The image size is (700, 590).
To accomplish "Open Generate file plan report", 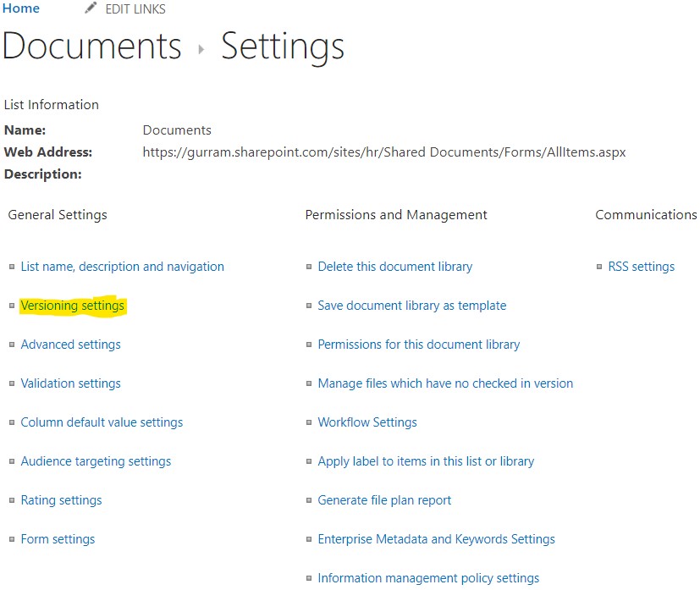I will (384, 500).
